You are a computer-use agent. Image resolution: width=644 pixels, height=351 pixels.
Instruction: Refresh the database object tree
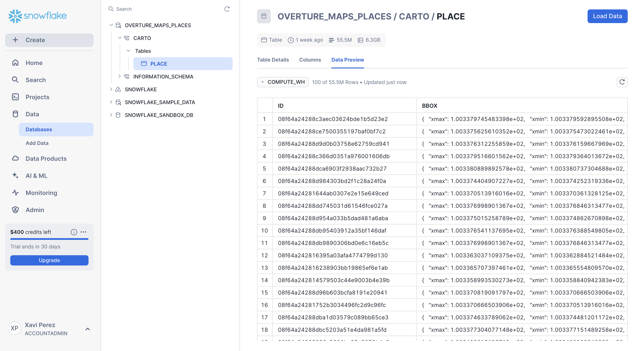tap(227, 9)
